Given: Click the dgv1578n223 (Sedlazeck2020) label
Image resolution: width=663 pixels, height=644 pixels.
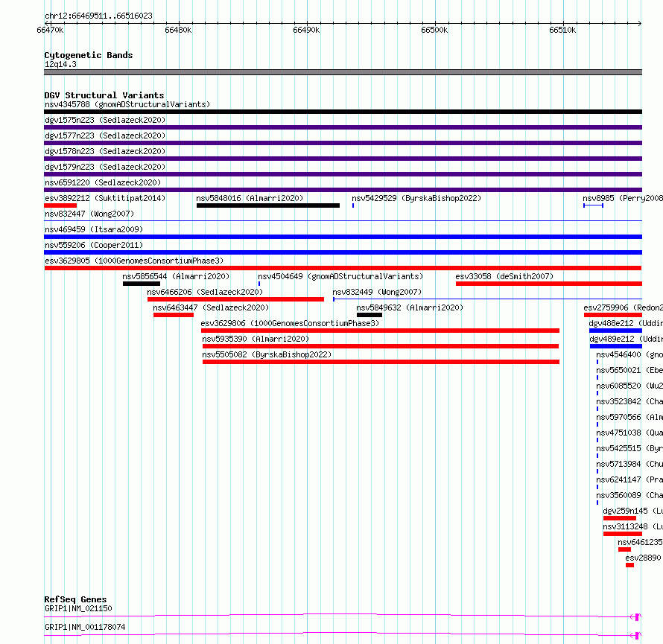Looking at the screenshot, I should (x=105, y=151).
